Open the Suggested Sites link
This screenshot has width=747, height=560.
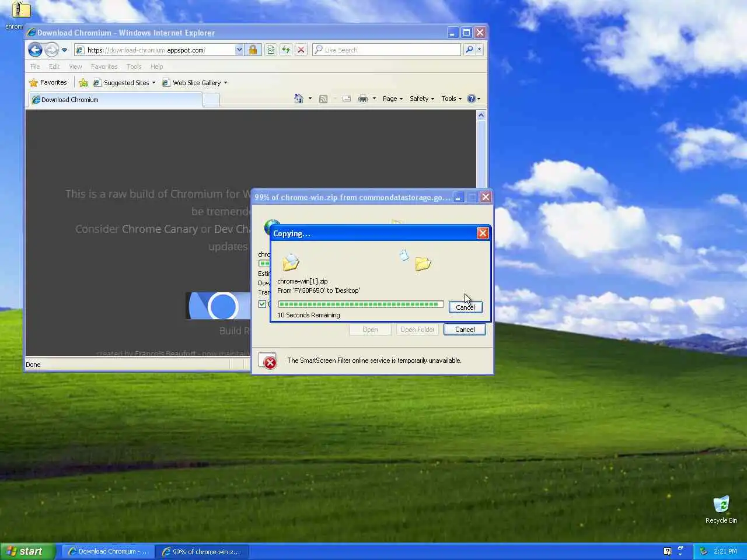point(121,83)
